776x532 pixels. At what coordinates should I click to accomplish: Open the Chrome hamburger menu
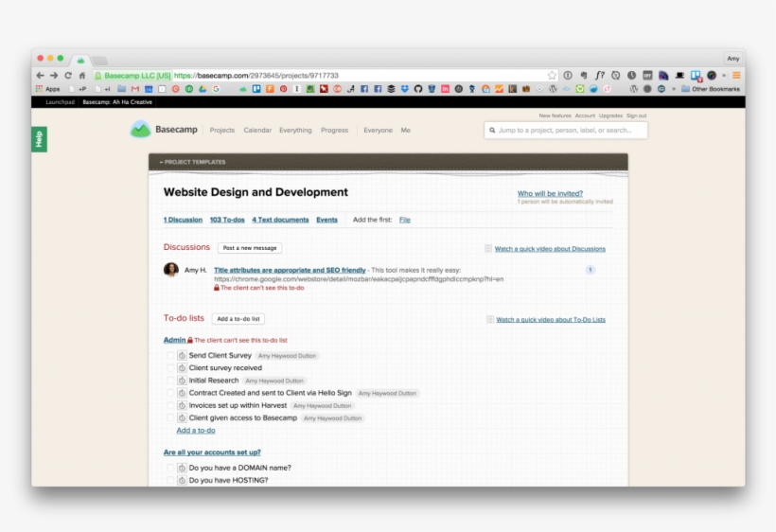click(736, 75)
